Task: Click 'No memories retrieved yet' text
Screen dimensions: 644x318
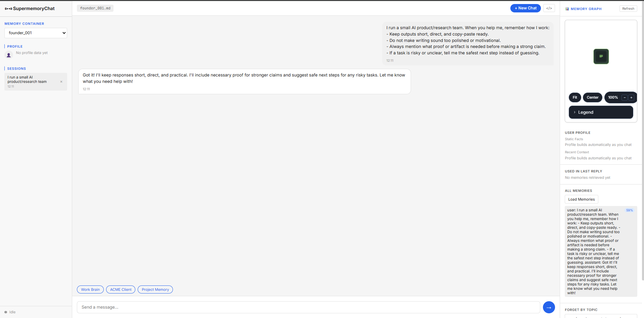Action: click(588, 178)
